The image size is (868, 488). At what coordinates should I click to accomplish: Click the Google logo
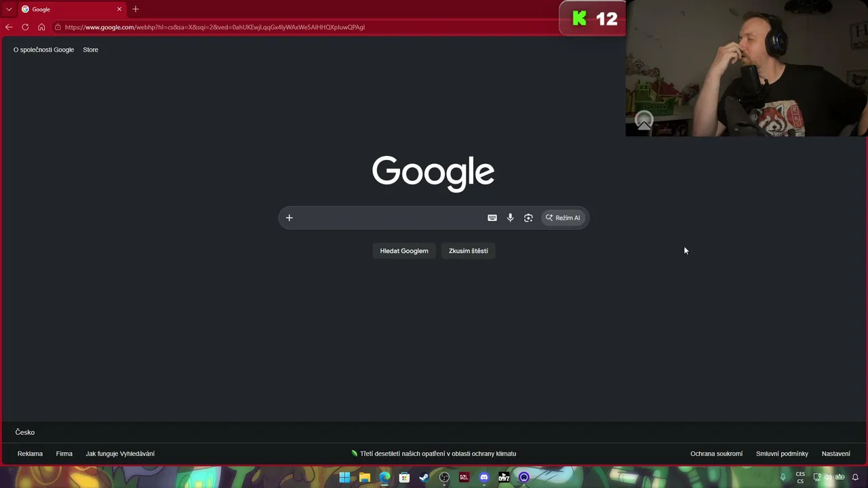coord(433,174)
